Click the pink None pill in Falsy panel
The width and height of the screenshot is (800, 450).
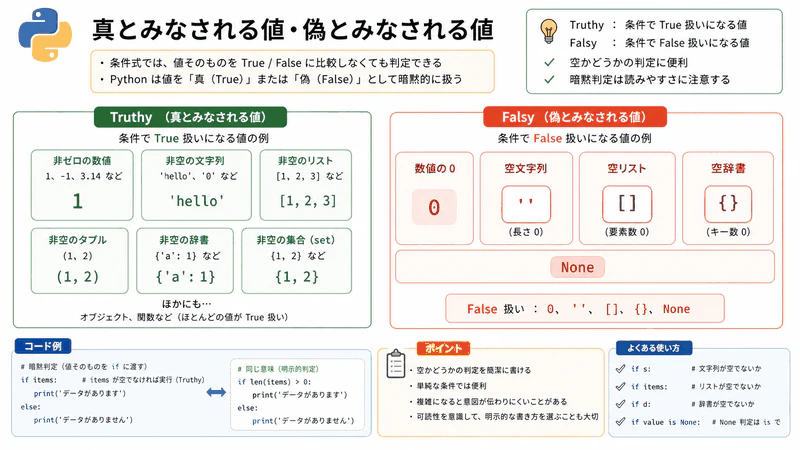click(578, 267)
